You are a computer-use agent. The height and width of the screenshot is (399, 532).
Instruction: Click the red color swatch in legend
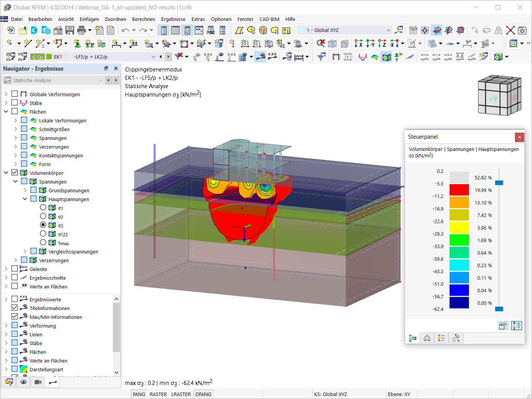click(459, 190)
